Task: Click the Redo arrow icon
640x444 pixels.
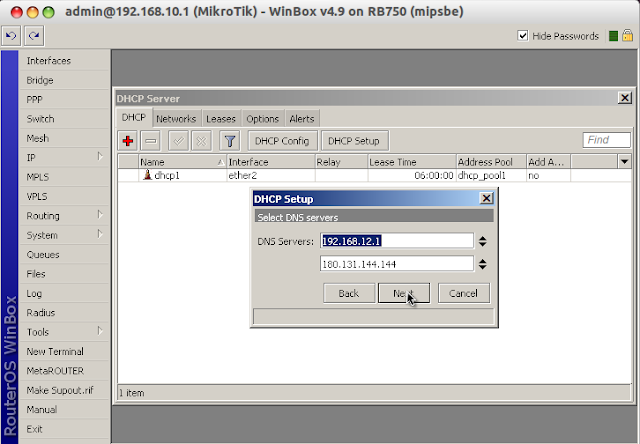Action: tap(34, 36)
